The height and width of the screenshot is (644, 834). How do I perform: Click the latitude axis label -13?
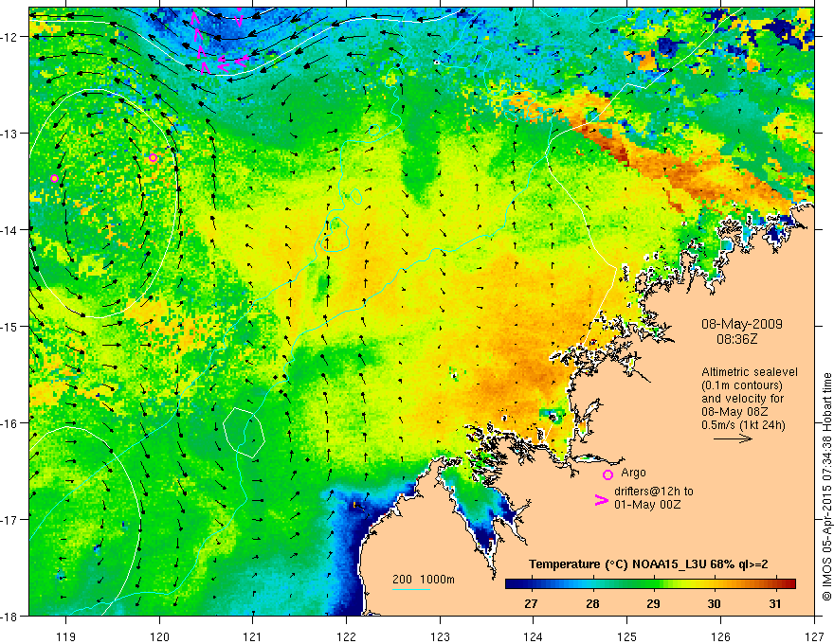point(9,134)
